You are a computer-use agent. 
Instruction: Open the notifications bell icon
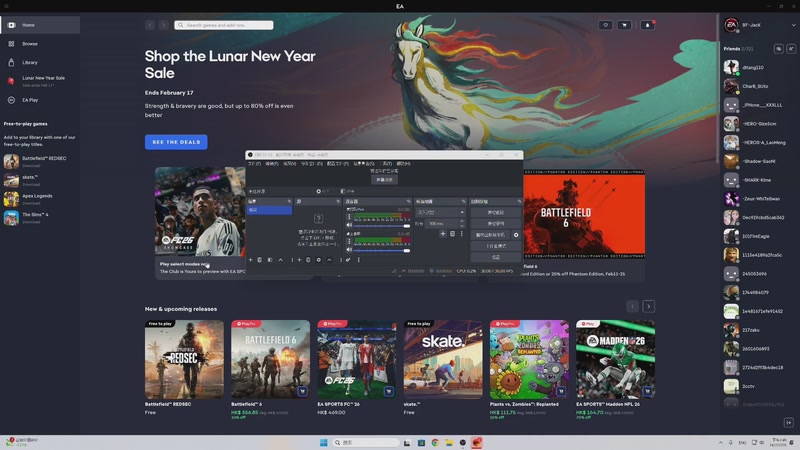coord(647,25)
